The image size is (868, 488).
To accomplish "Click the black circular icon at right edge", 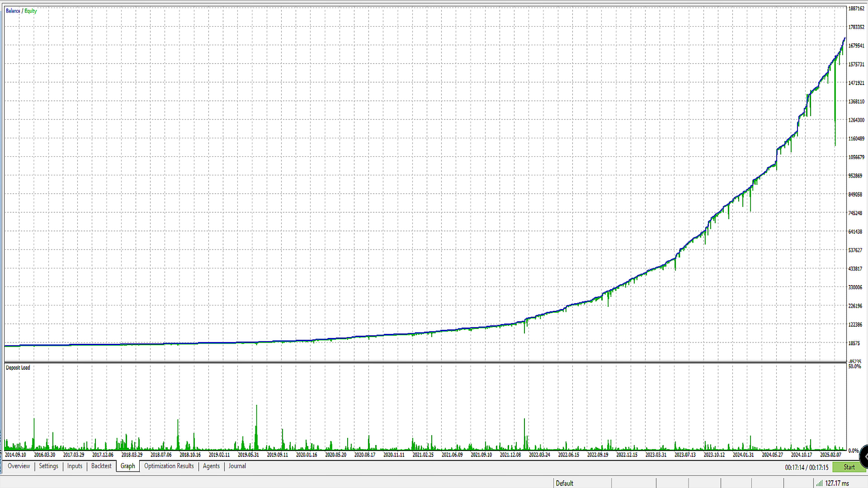I will point(864,456).
